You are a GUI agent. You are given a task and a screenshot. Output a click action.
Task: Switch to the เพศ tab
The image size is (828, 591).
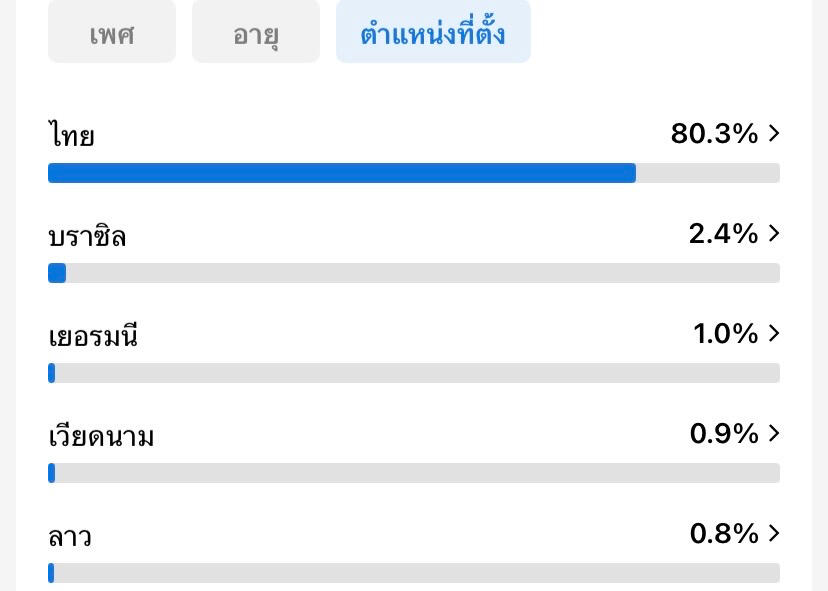pos(112,34)
